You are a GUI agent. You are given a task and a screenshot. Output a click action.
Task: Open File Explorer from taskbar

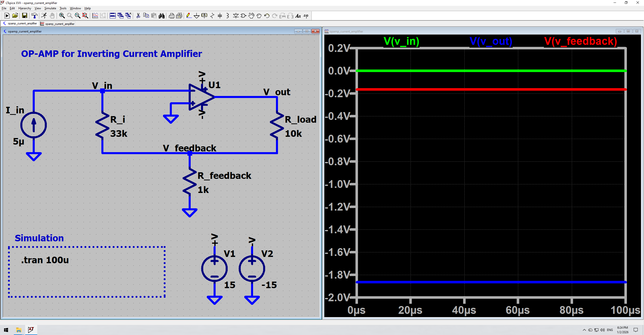point(19,330)
